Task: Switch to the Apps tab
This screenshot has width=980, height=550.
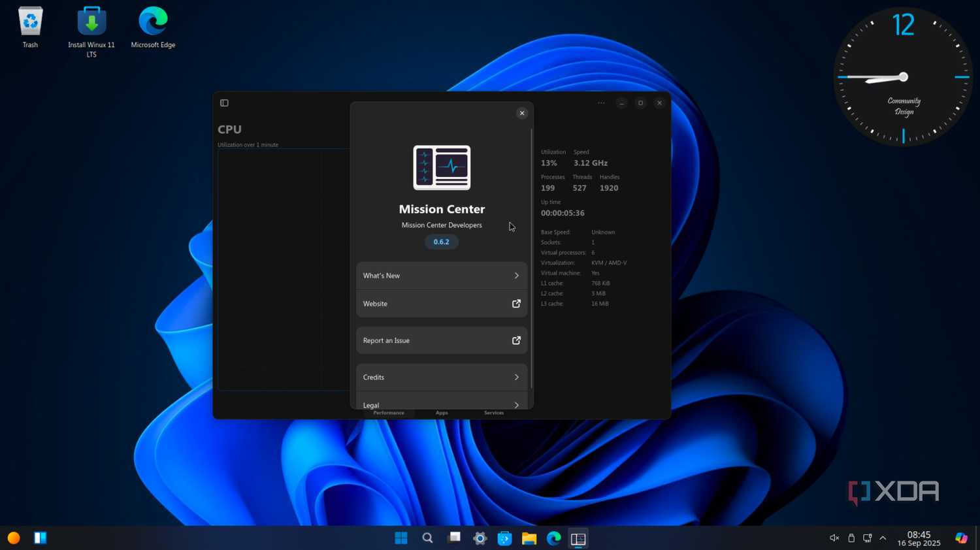Action: tap(442, 413)
